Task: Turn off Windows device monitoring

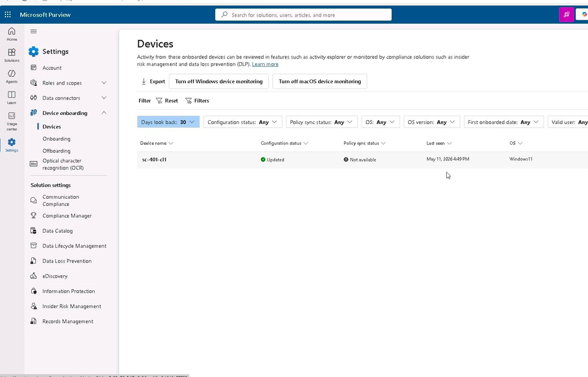Action: (219, 82)
